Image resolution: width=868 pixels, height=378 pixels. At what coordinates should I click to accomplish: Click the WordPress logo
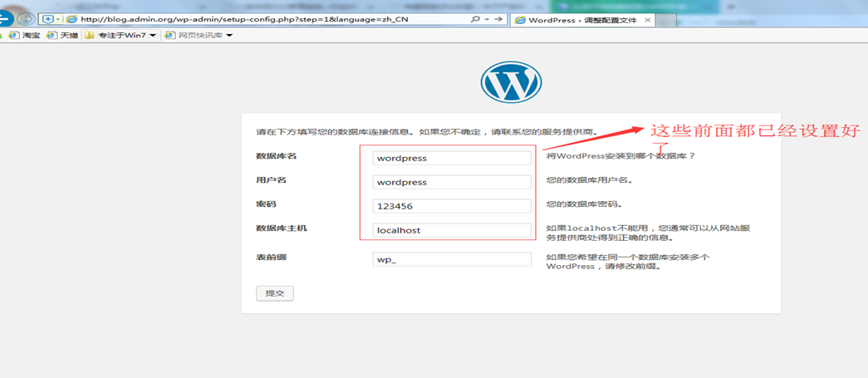pos(510,81)
